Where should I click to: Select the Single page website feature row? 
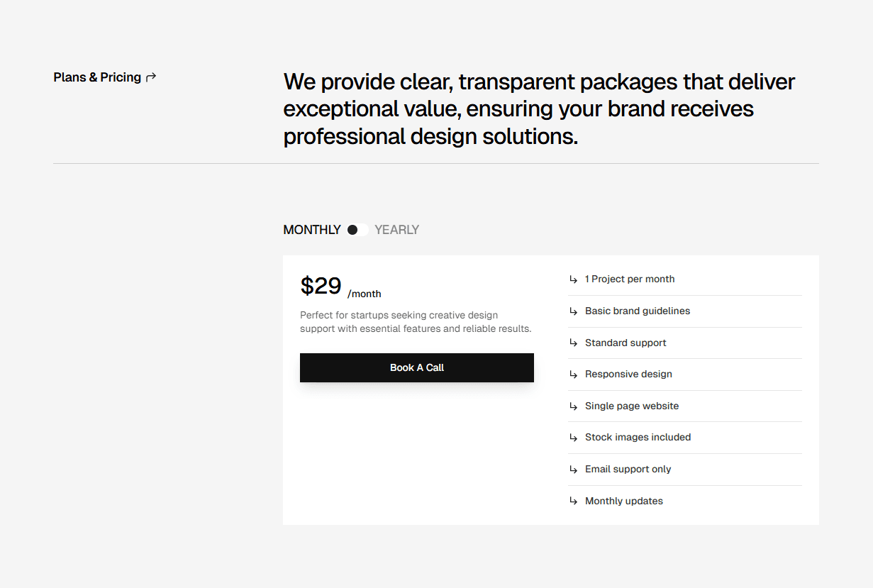pos(684,406)
